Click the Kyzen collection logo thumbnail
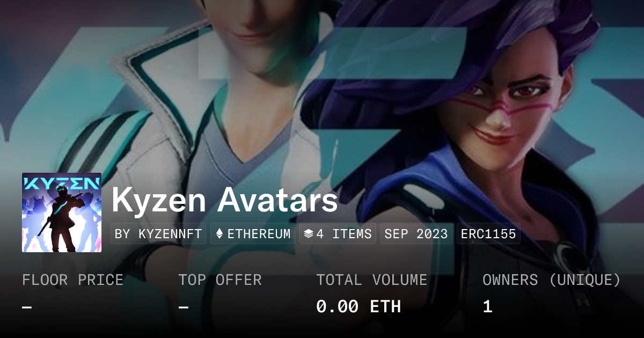This screenshot has width=644, height=338. click(62, 212)
